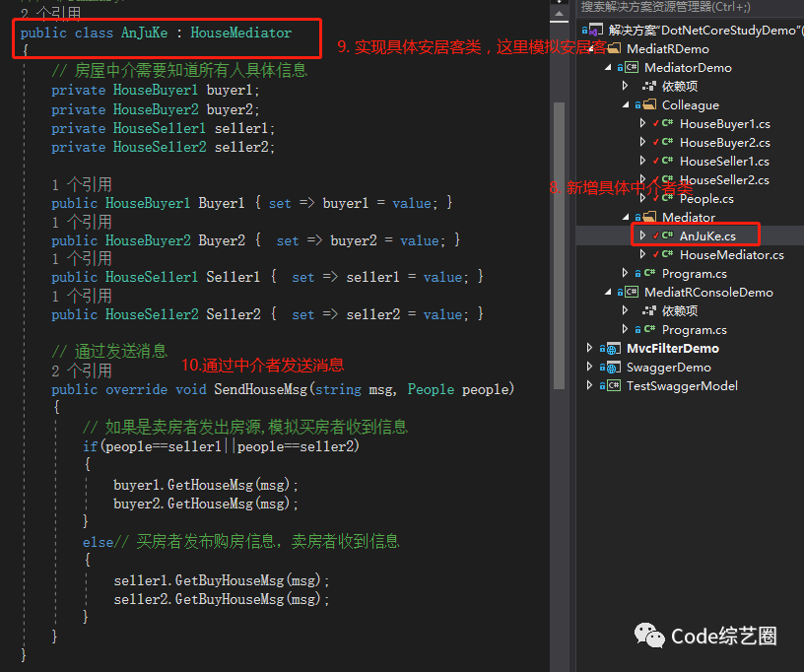This screenshot has width=804, height=672.
Task: Click the C# file icon of HouseBuyer2.cs
Action: pos(667,142)
